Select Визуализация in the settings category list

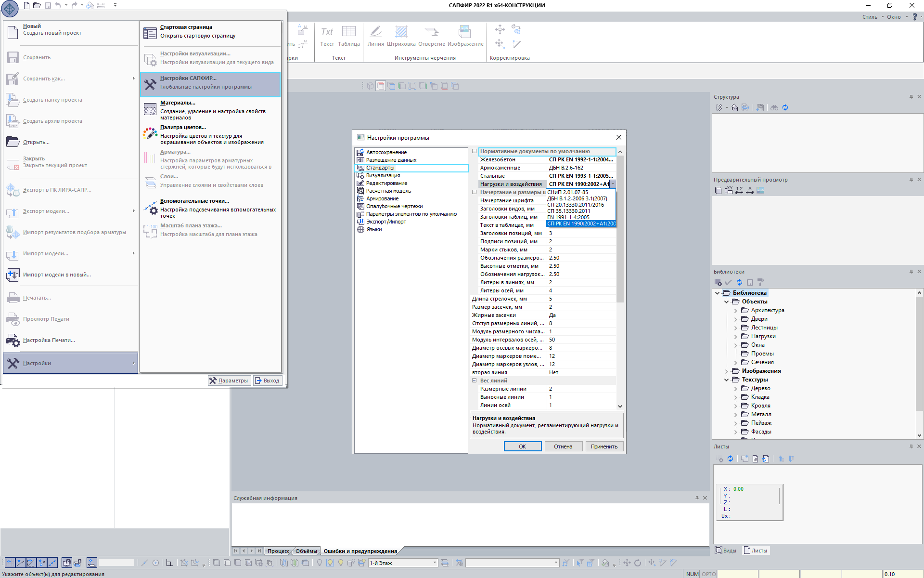[383, 175]
